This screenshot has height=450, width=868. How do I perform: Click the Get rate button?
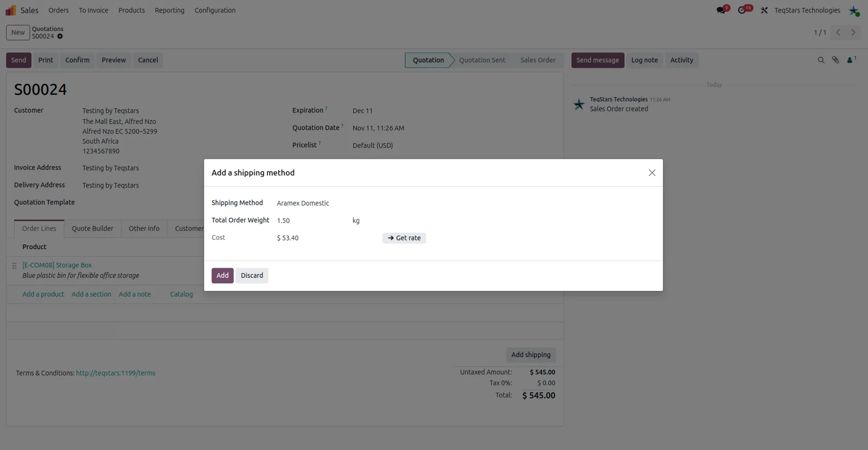tap(404, 238)
